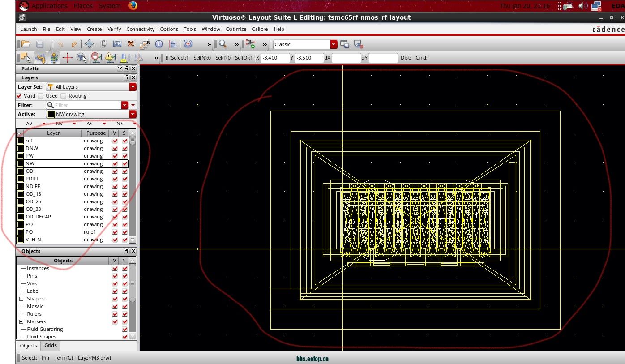Toggle the layer stack snapping icon

(54, 57)
